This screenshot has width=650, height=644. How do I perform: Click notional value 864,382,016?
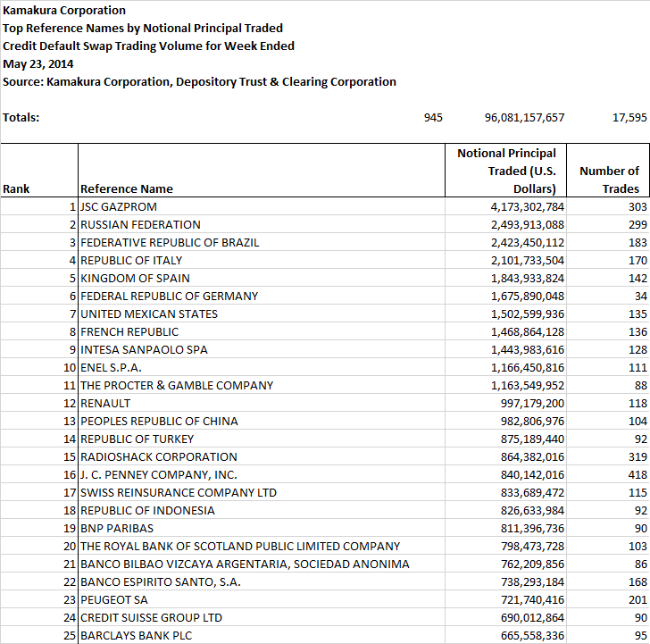click(x=505, y=456)
